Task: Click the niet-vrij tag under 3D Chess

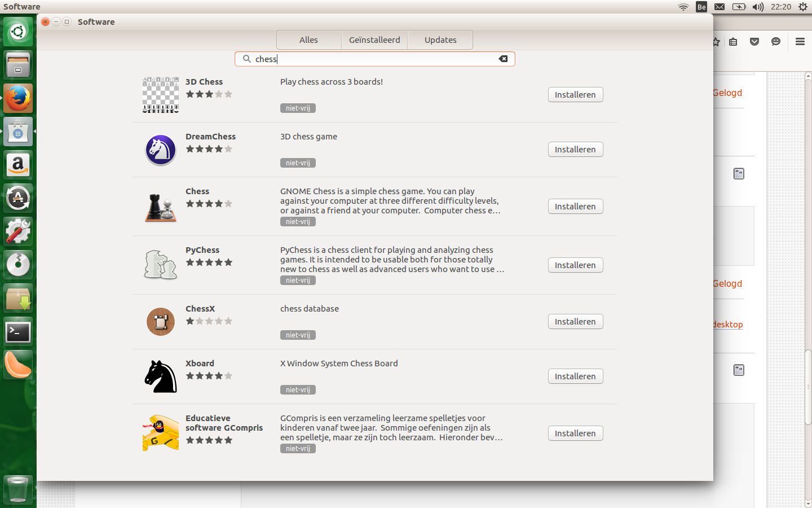Action: tap(298, 108)
